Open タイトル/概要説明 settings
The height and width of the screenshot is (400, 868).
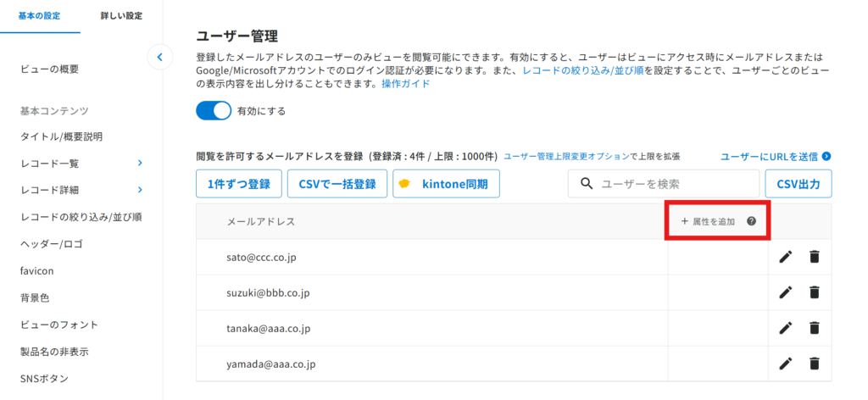point(61,136)
